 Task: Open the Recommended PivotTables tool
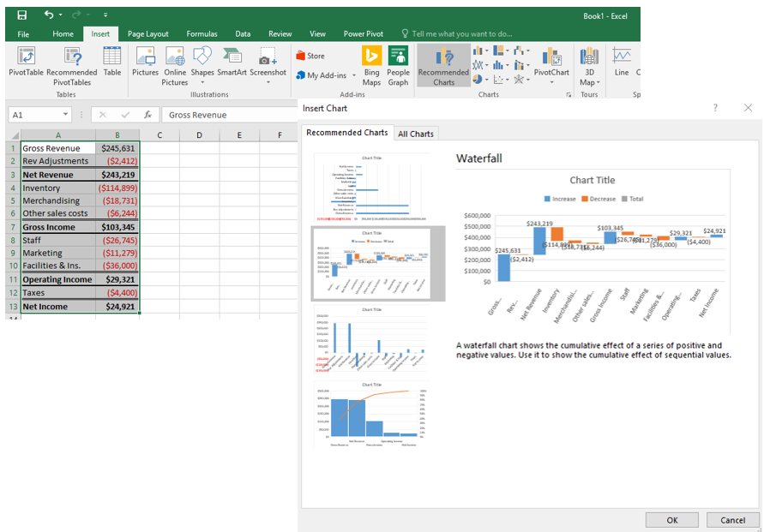(72, 64)
